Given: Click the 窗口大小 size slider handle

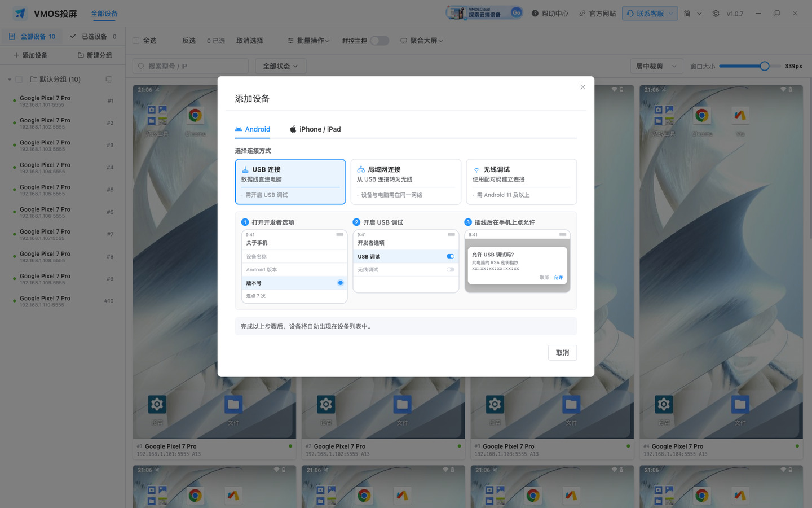Looking at the screenshot, I should [x=764, y=66].
